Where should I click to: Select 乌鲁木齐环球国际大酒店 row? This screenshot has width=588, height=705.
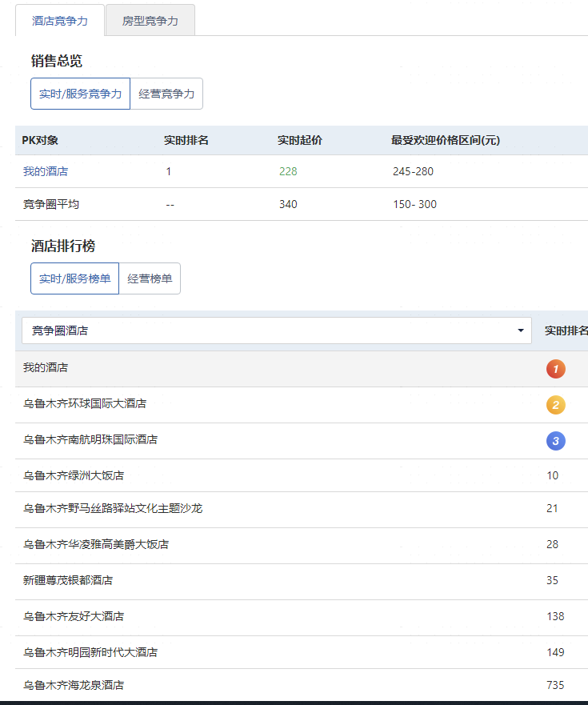302,405
